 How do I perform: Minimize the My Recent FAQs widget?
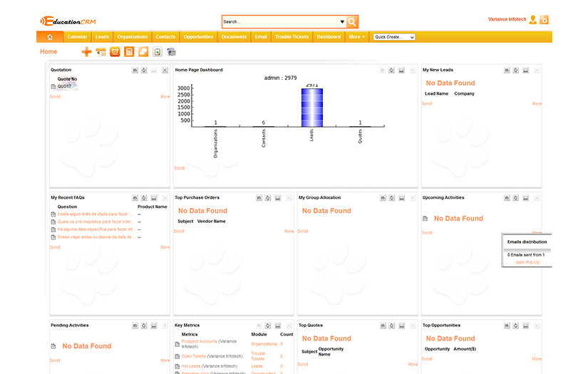pyautogui.click(x=154, y=198)
